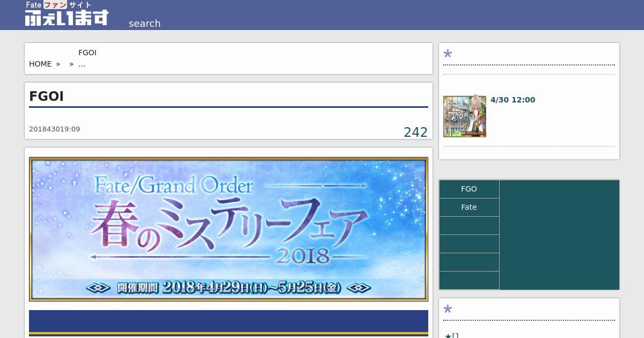Image resolution: width=644 pixels, height=338 pixels.
Task: Go to HOME breadcrumb
Action: coord(40,64)
